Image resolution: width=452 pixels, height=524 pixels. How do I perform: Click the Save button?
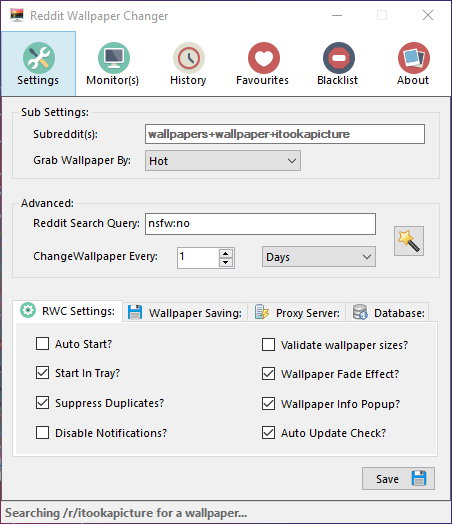(398, 479)
